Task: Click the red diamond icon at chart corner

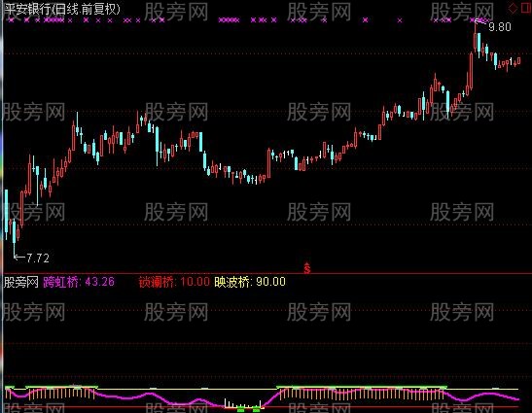Action: click(x=513, y=8)
